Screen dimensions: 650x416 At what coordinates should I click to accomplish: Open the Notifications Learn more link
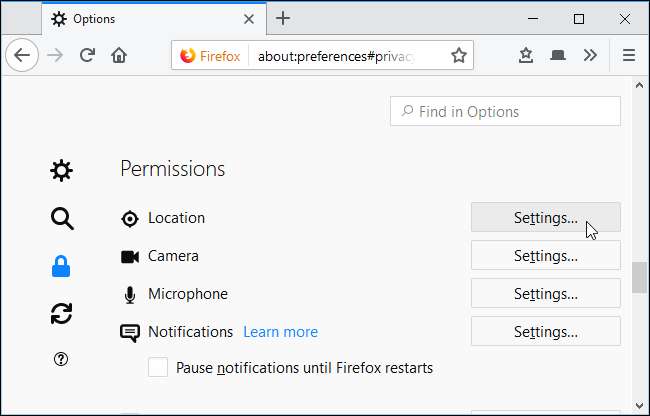pos(280,332)
